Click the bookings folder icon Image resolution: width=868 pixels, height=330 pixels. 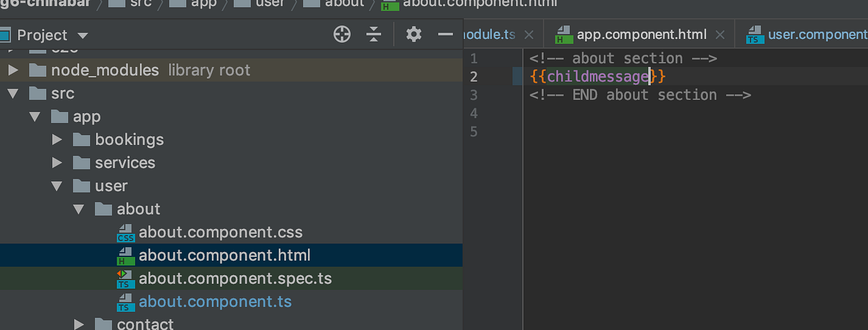[x=81, y=140]
